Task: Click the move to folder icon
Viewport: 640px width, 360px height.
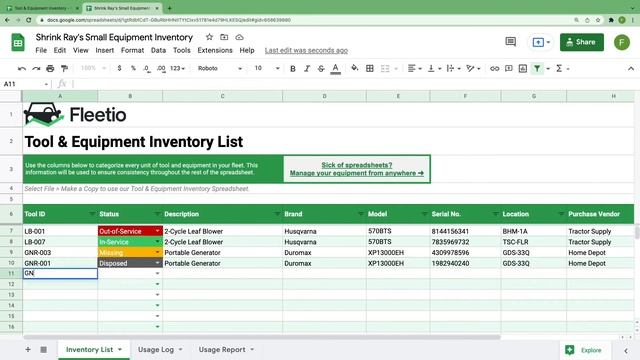Action: pyautogui.click(x=224, y=37)
